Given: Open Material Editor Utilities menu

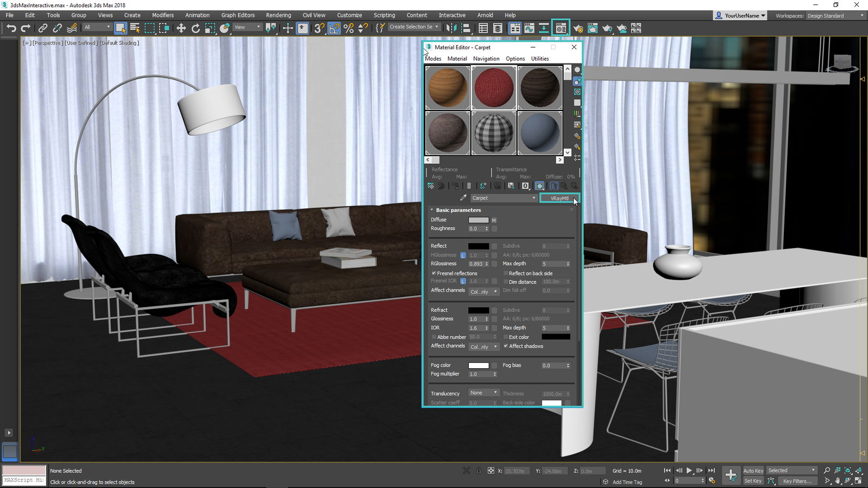Looking at the screenshot, I should pos(539,59).
